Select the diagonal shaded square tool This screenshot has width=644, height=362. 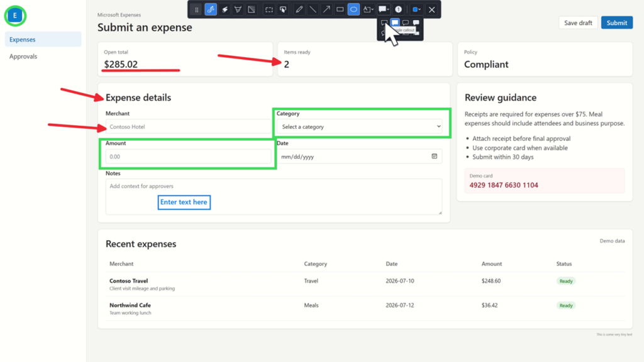coord(252,9)
